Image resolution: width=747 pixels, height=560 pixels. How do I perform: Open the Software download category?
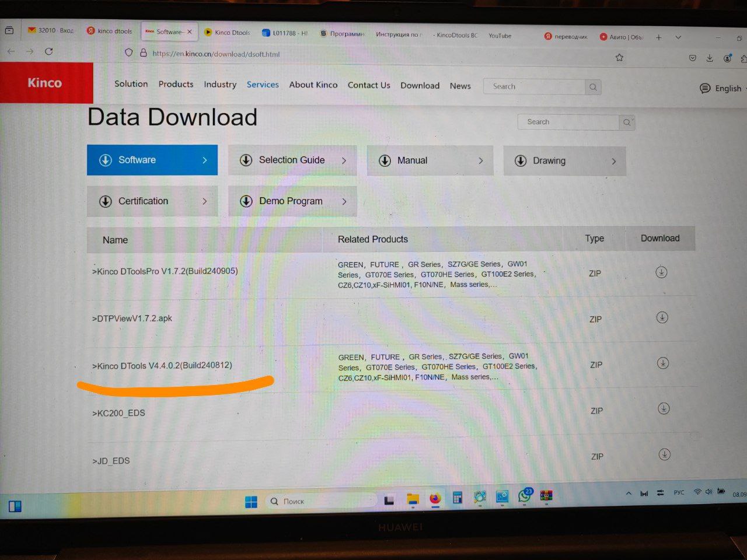pyautogui.click(x=152, y=160)
